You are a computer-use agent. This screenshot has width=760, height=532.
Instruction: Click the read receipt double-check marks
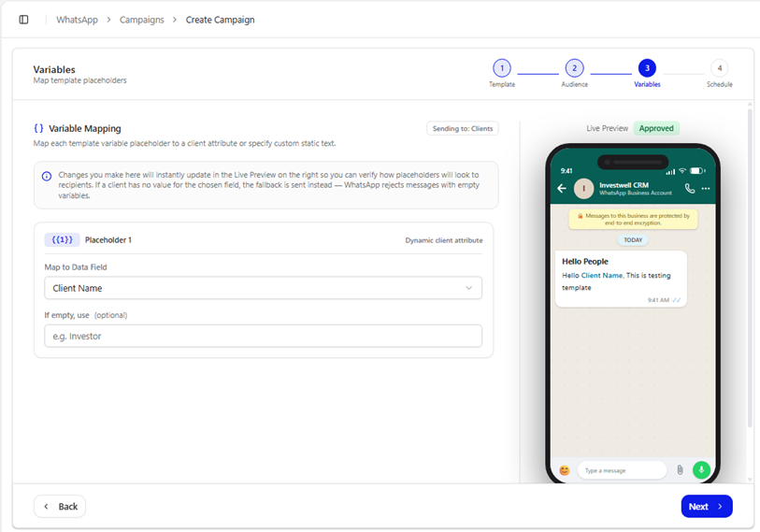tap(677, 300)
